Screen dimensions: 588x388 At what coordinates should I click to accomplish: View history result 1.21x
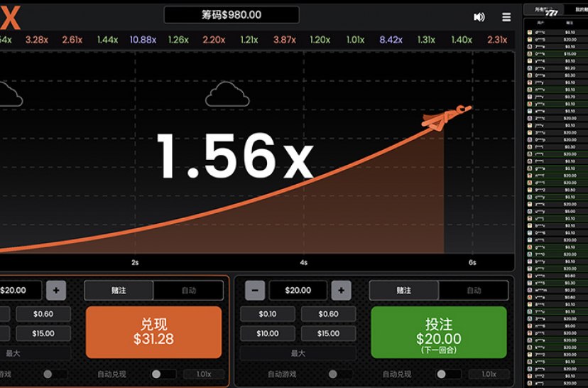[x=249, y=40]
